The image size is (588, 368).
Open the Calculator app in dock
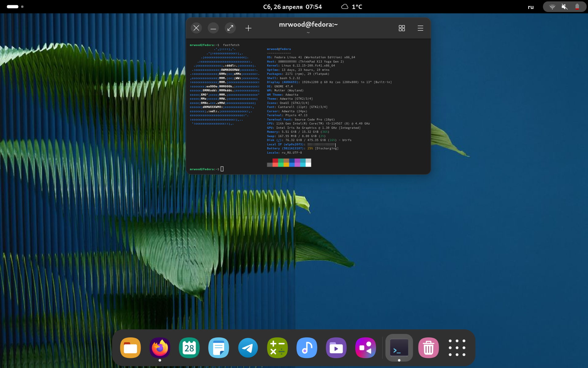(x=277, y=348)
